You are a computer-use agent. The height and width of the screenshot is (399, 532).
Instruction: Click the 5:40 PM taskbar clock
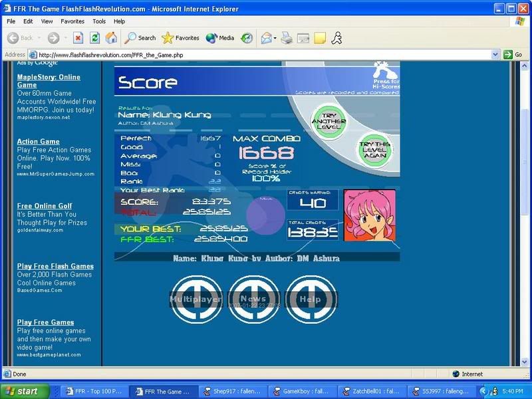[513, 392]
